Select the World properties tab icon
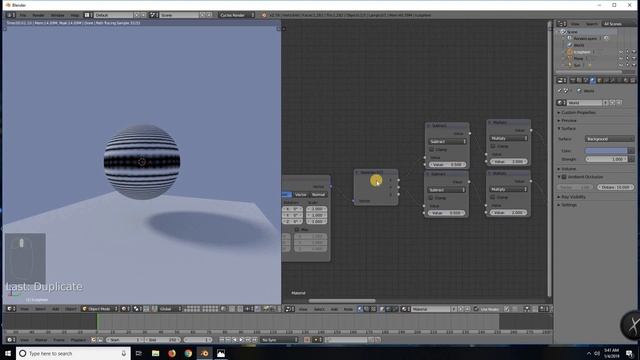Image resolution: width=640 pixels, height=360 pixels. [x=593, y=80]
